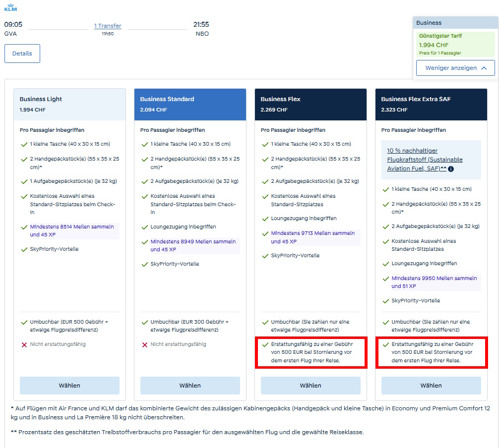Click checkmark next to Umbuchbar in Business Standard
Image resolution: width=499 pixels, height=448 pixels.
tap(144, 321)
